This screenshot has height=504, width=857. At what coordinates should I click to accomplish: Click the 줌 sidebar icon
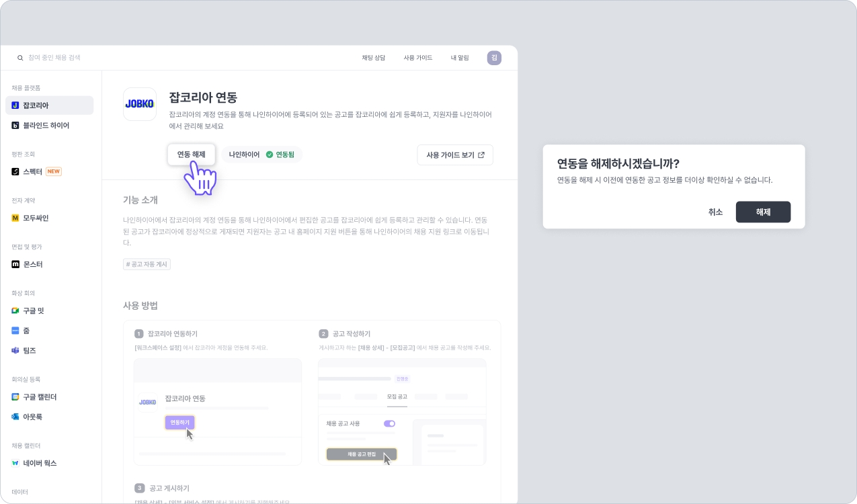click(15, 331)
